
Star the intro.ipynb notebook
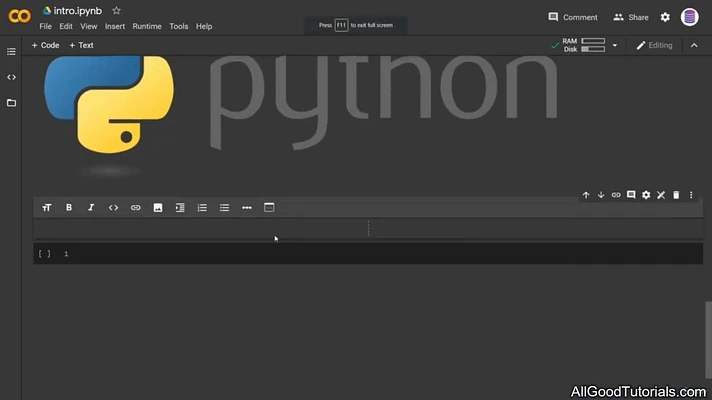[116, 10]
